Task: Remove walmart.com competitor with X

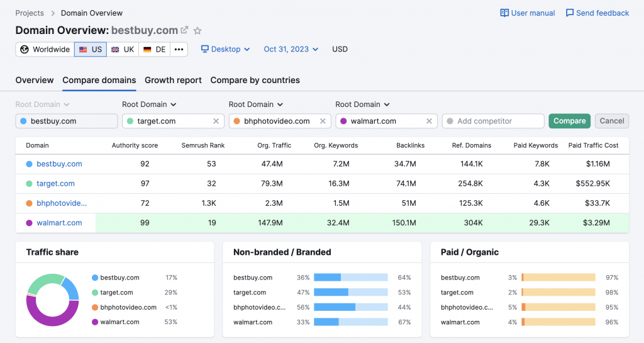Action: (x=429, y=121)
